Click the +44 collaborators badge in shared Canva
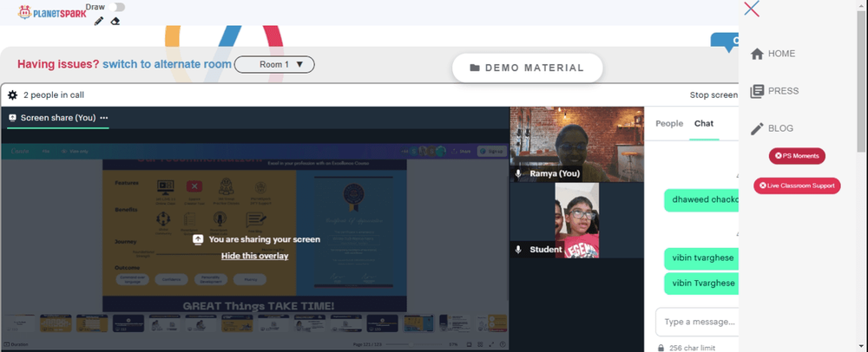This screenshot has height=352, width=868. 405,151
